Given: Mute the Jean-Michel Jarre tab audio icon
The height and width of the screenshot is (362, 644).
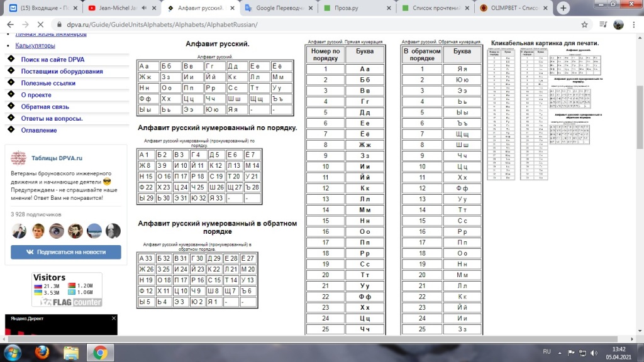Looking at the screenshot, I should tap(144, 8).
